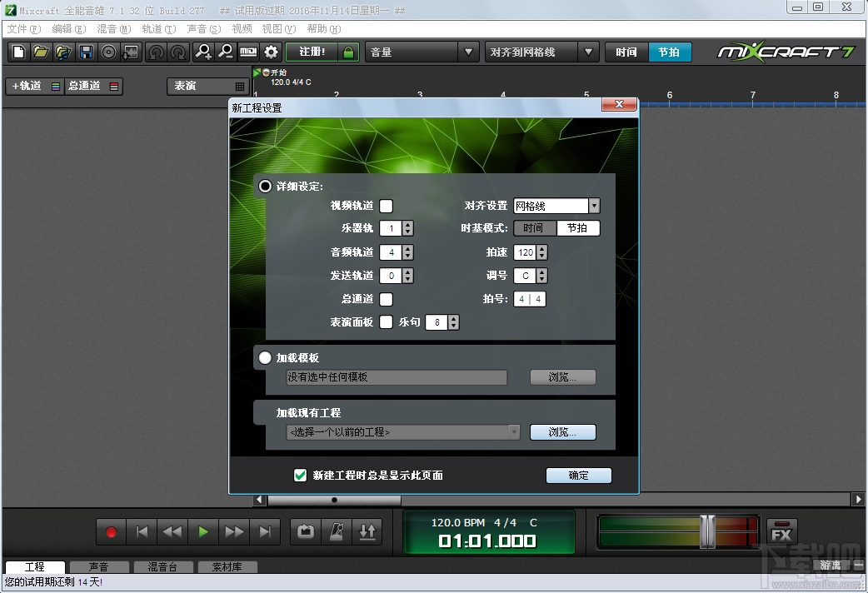Open the MIDI settings toolbar icon
The image size is (868, 593).
point(248,52)
